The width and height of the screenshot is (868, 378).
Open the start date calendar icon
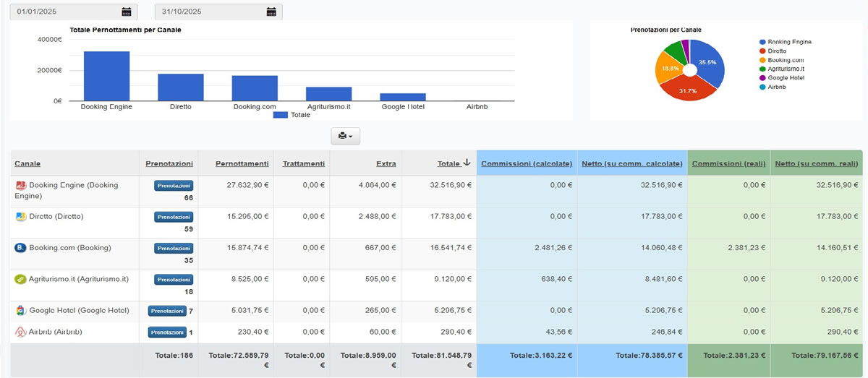click(x=127, y=12)
